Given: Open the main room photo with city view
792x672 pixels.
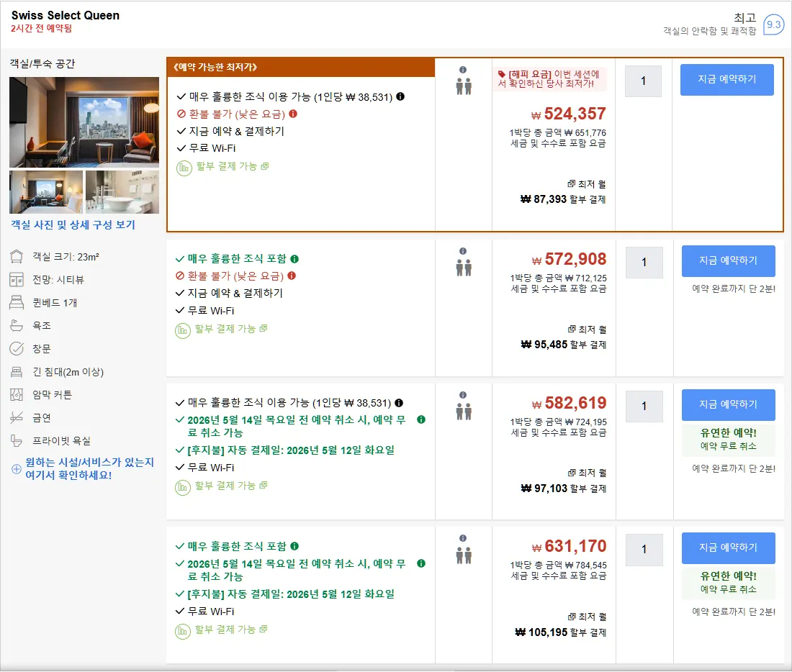Looking at the screenshot, I should tap(84, 122).
